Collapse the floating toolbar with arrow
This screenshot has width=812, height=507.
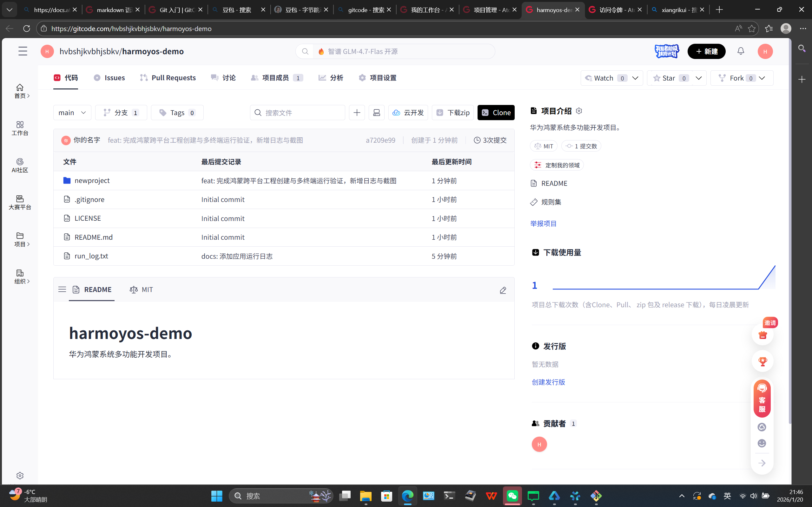tap(762, 463)
